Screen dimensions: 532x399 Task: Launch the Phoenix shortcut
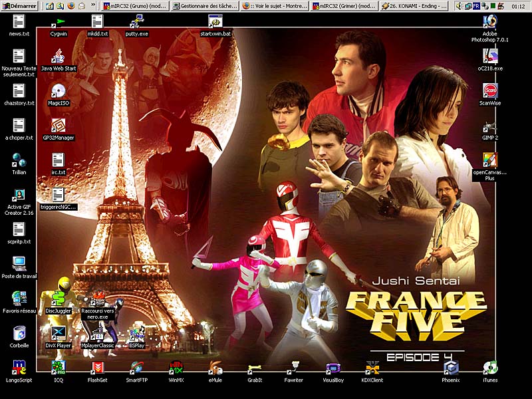click(451, 372)
